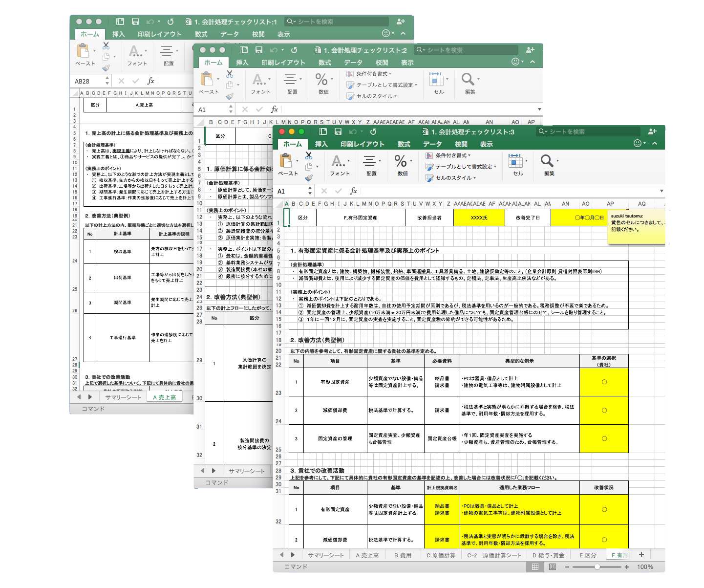Open the フォント group in checklist:3 ribbon
704x588 pixels.
pyautogui.click(x=338, y=161)
